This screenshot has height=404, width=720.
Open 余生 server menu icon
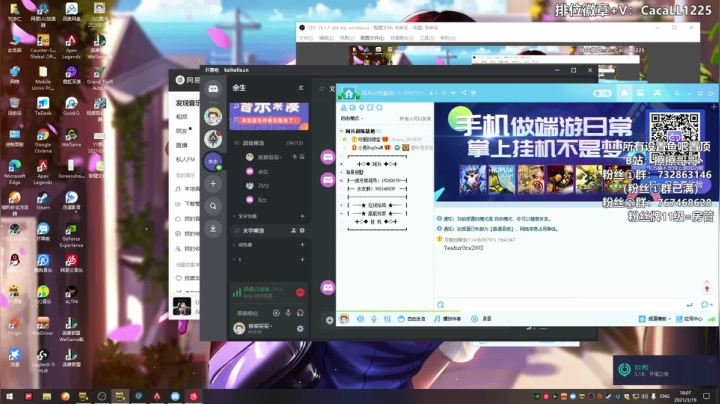coord(301,88)
